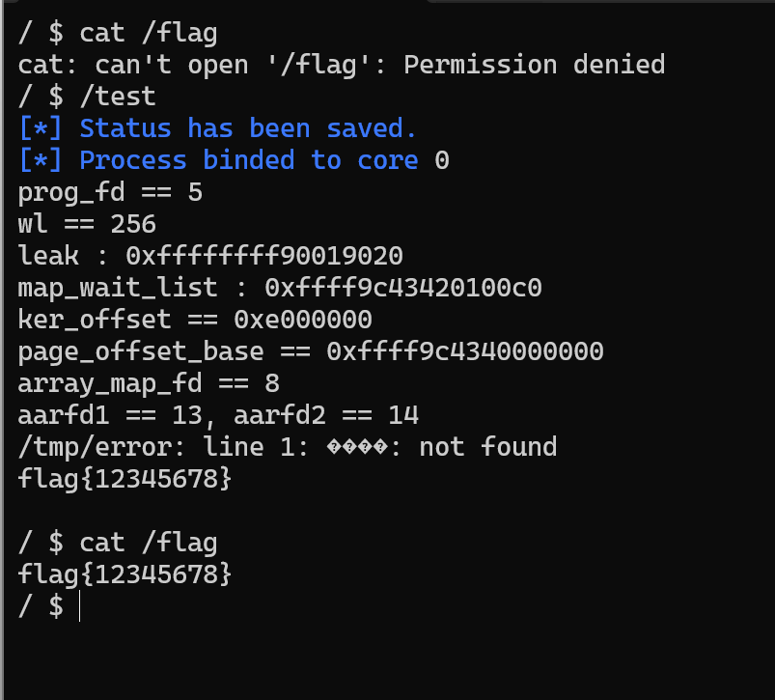The height and width of the screenshot is (700, 775).
Task: Click the ker_offset value 0xe000000
Action: [303, 320]
